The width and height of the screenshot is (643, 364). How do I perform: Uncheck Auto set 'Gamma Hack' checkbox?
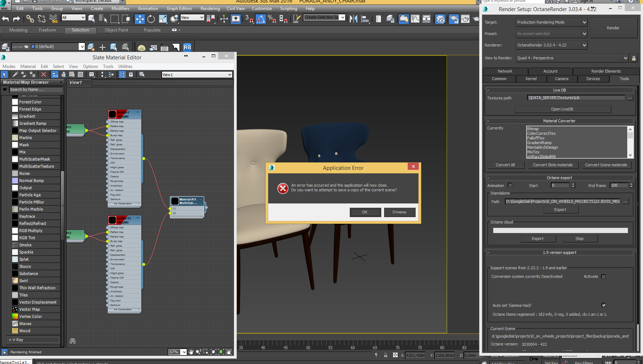click(x=604, y=305)
